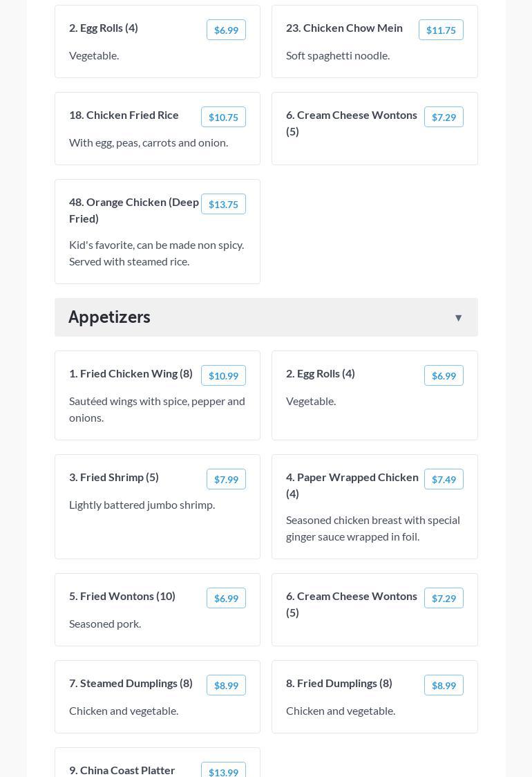Screen dimensions: 532x777
Task: Click the 23. Chicken Chow Mein title
Action: pos(344,28)
